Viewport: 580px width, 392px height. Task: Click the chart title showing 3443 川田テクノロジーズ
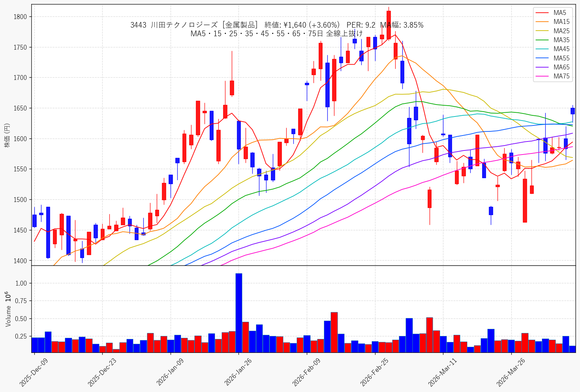[277, 25]
